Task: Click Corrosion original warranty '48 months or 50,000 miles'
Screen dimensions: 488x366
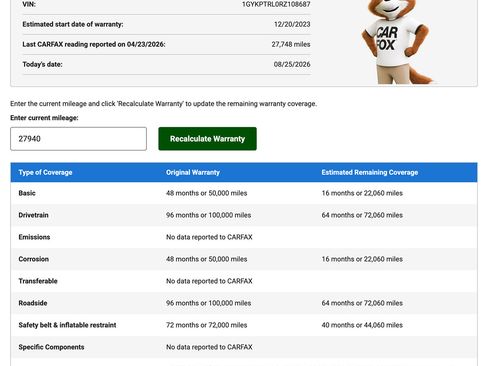Action: click(207, 259)
